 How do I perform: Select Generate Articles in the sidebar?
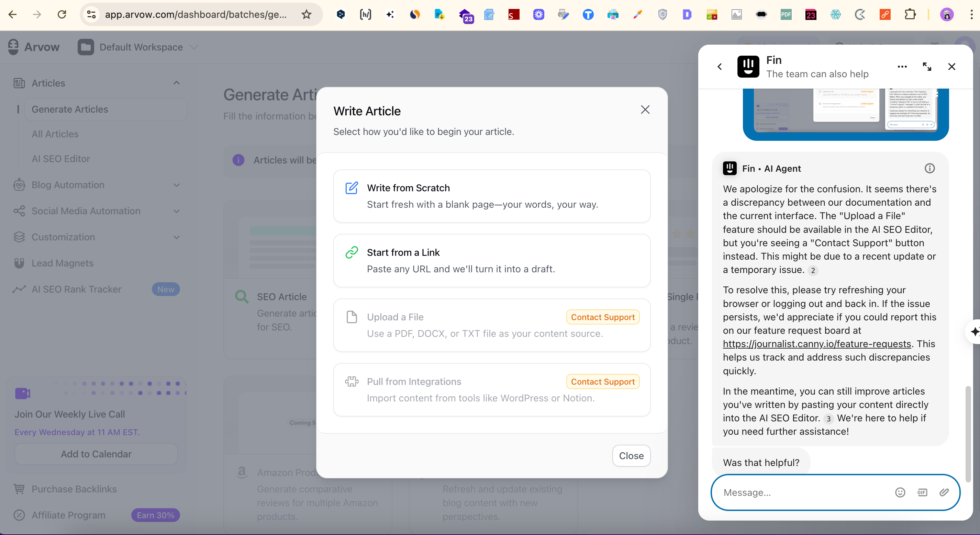106,110
